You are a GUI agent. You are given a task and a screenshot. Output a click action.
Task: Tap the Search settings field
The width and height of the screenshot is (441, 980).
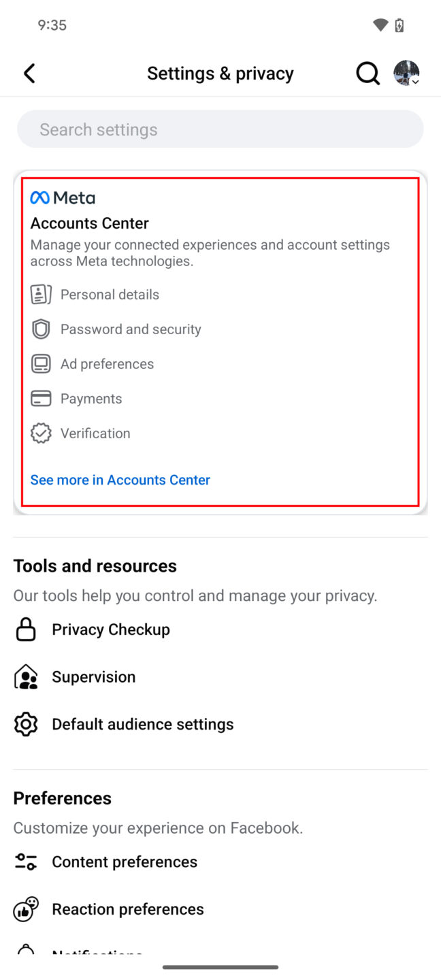220,129
